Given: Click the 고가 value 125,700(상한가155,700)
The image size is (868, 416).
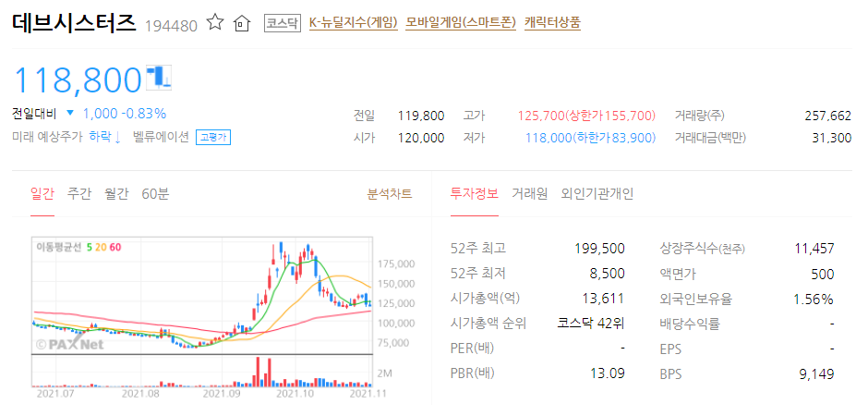Looking at the screenshot, I should (586, 116).
